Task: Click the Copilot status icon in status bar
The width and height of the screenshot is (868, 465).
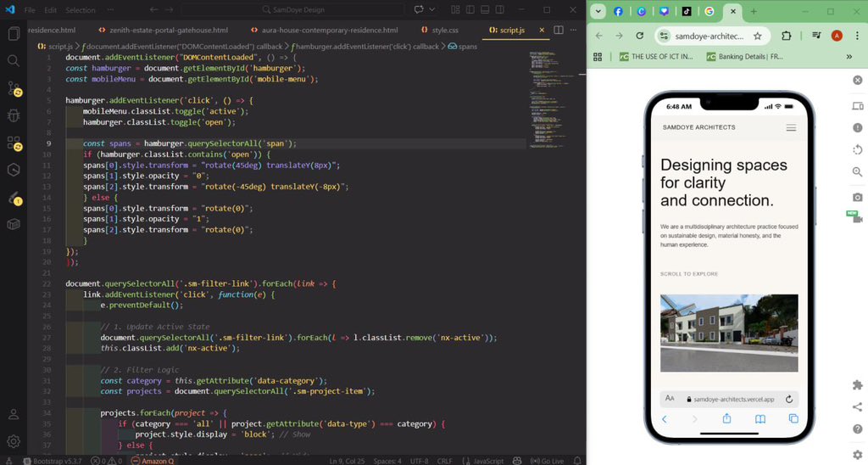Action: pos(517,461)
